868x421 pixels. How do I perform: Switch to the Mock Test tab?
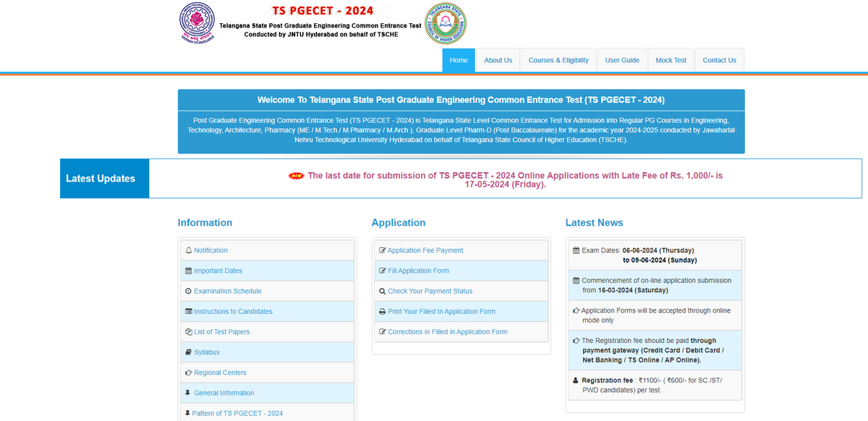[671, 60]
